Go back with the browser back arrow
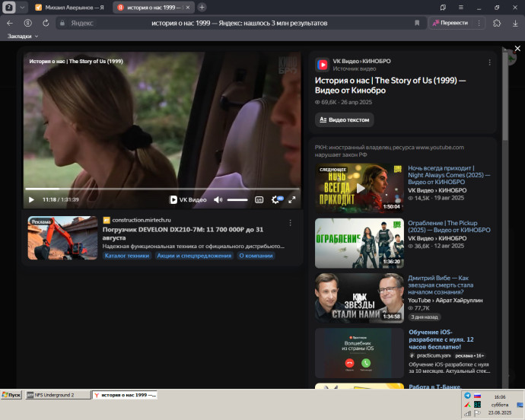 coord(10,23)
